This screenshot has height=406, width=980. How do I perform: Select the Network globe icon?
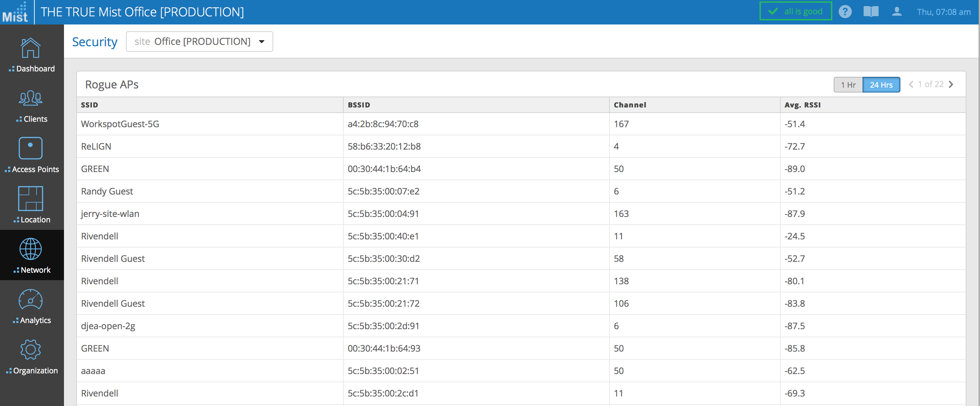pos(30,249)
